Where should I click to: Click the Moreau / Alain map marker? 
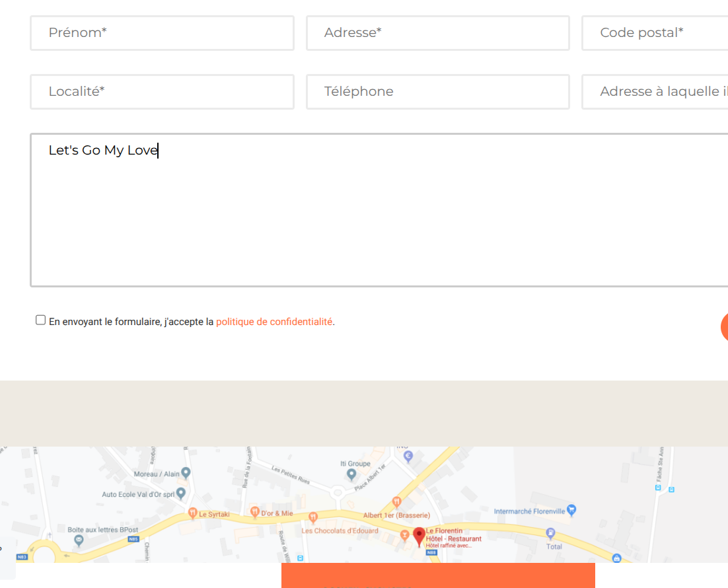point(186,473)
